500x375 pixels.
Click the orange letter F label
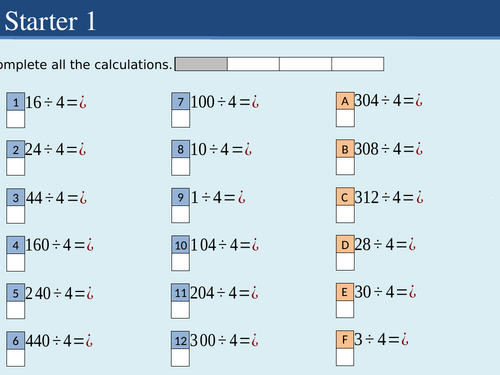click(x=345, y=339)
